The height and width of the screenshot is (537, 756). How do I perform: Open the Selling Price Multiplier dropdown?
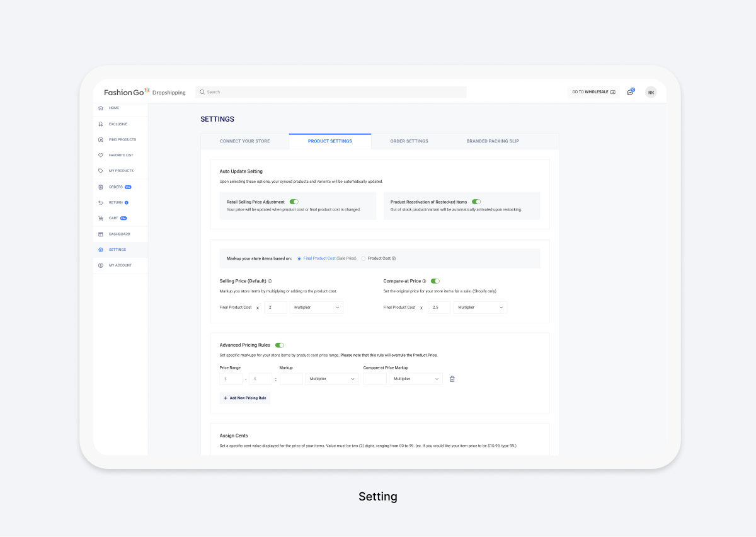pos(316,308)
